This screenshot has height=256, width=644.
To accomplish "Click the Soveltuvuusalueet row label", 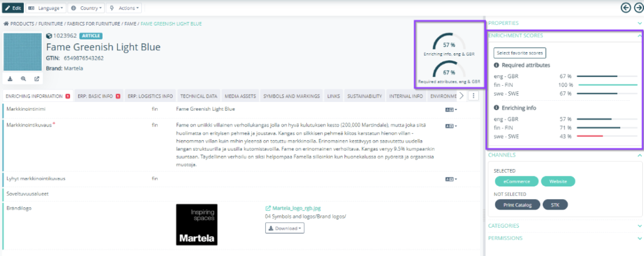I will [x=26, y=193].
